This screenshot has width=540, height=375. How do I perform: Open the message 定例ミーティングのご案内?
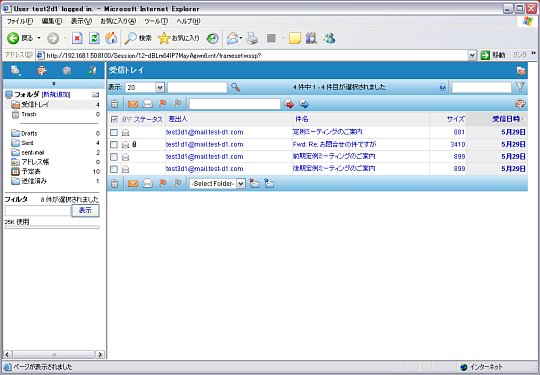(328, 132)
